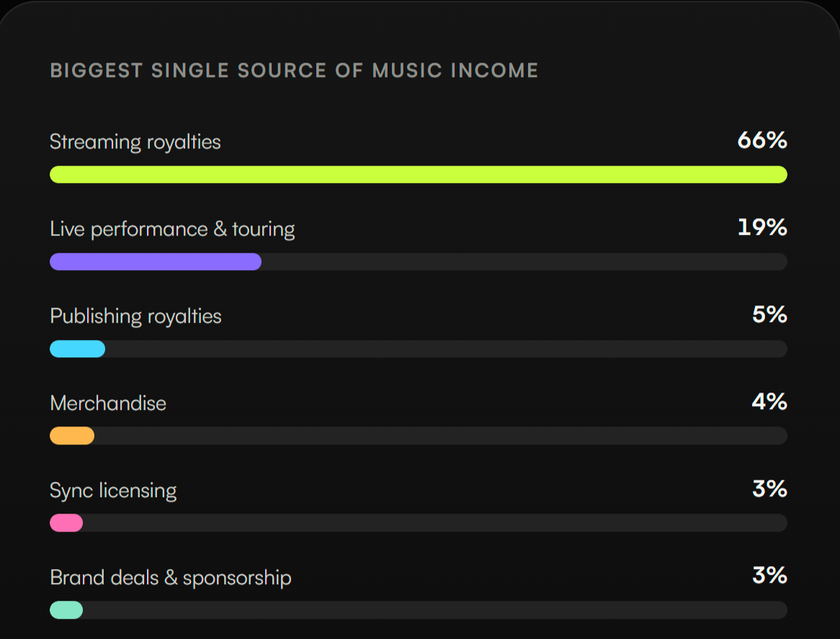This screenshot has width=840, height=639.
Task: Click the 5% value
Action: click(x=770, y=314)
